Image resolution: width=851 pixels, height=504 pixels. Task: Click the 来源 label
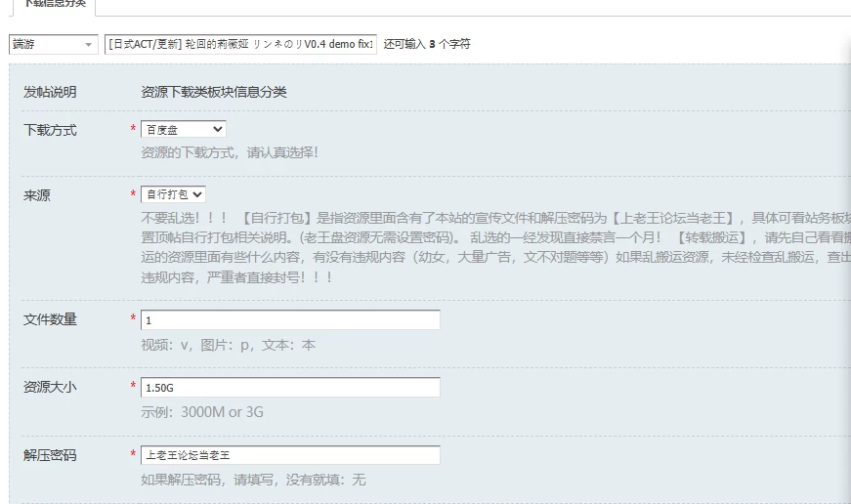click(x=37, y=195)
